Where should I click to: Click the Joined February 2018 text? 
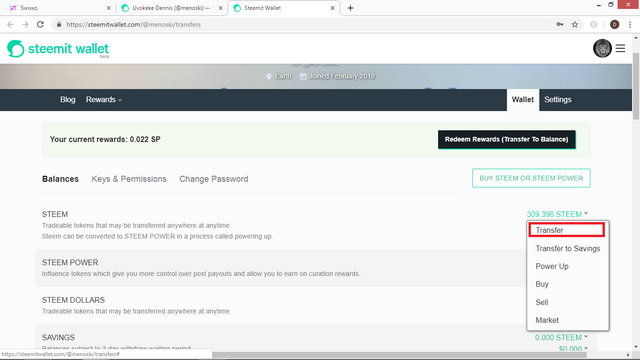pyautogui.click(x=341, y=76)
